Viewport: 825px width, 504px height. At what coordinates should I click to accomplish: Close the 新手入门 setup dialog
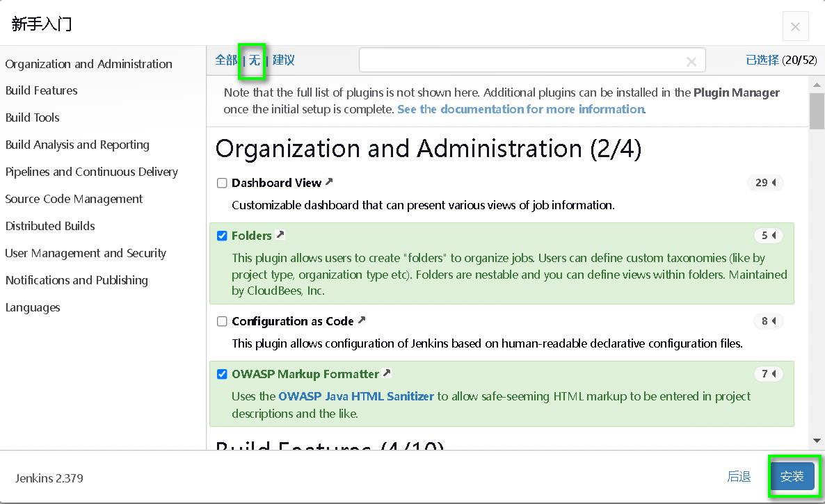click(x=795, y=26)
